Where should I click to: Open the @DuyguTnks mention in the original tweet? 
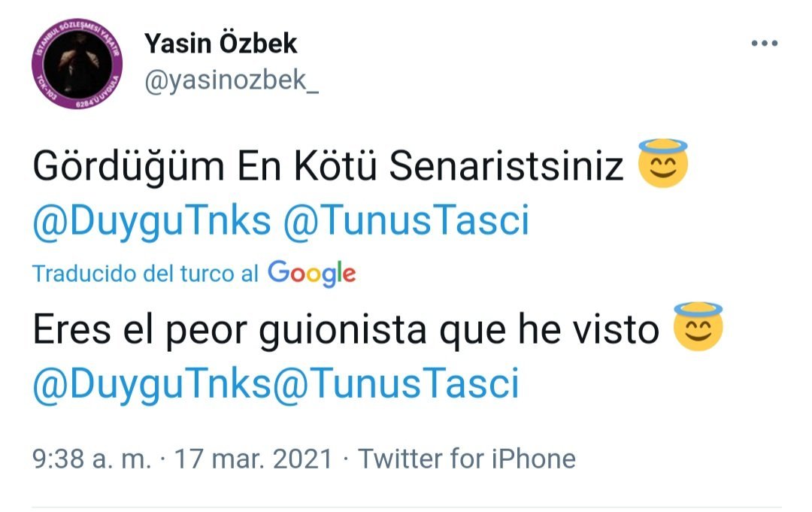(x=151, y=221)
